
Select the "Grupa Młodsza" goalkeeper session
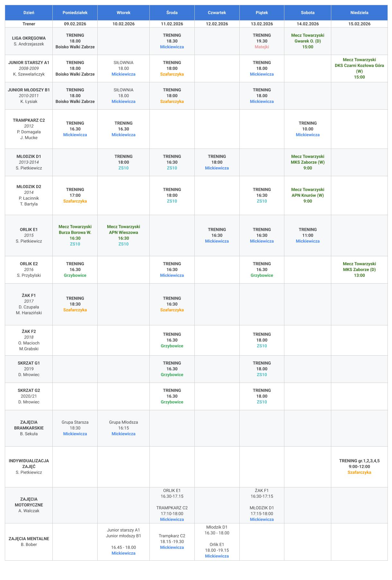(123, 422)
